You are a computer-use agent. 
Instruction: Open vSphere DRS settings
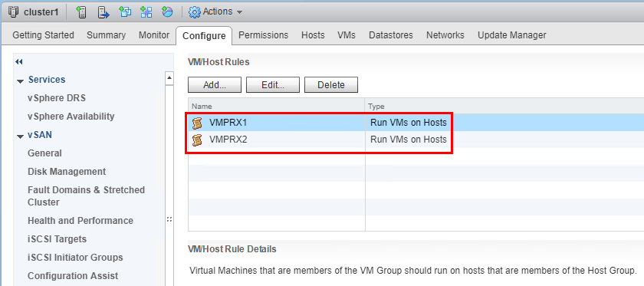point(57,98)
